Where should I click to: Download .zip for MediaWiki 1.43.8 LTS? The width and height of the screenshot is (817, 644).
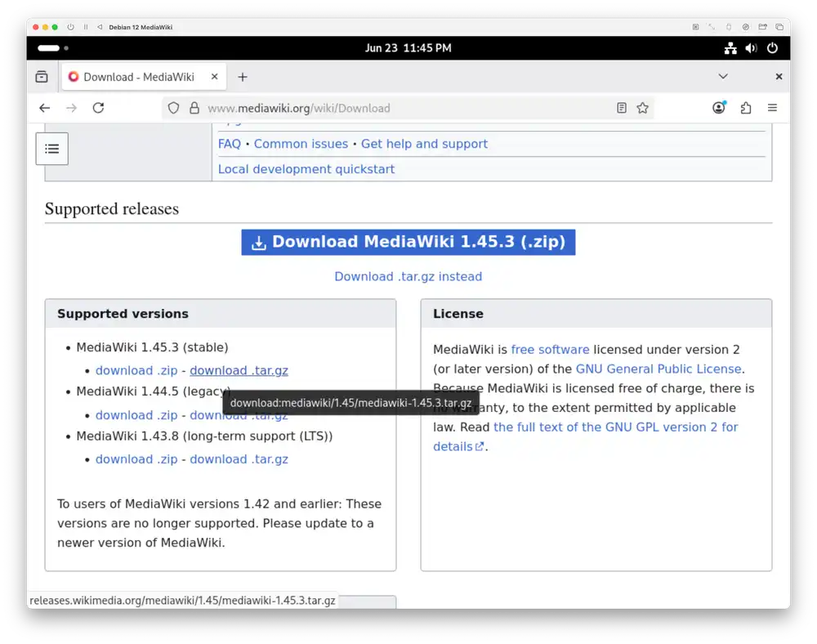(136, 459)
